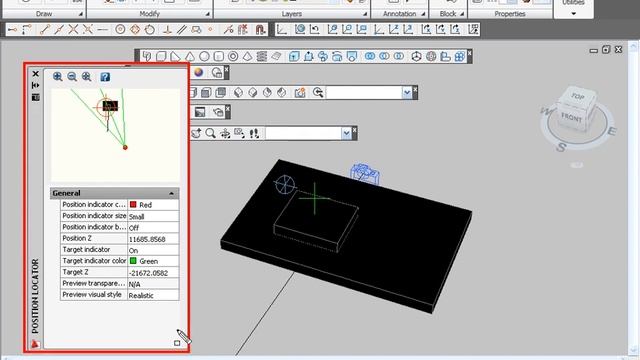The width and height of the screenshot is (640, 360).
Task: Select the Position indicator size Small field
Action: [x=153, y=216]
